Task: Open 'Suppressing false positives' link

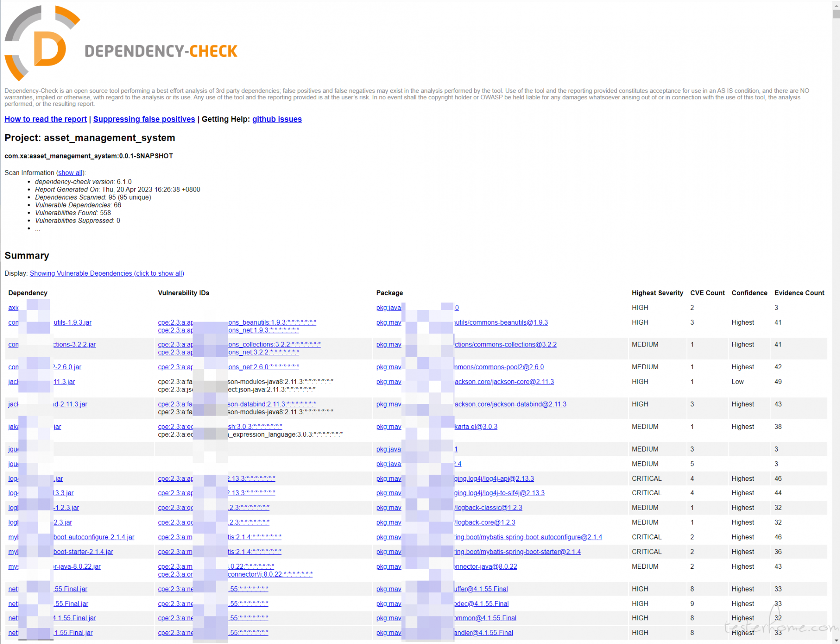Action: pos(144,119)
